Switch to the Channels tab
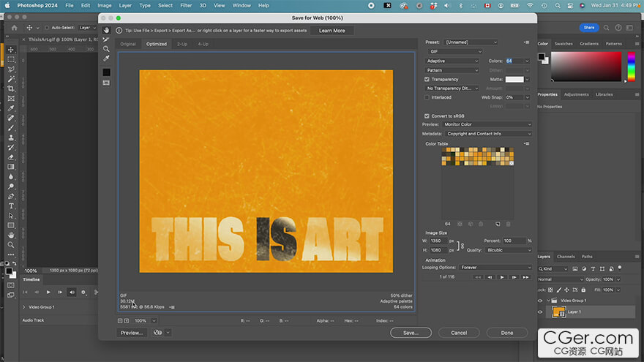 point(566,257)
